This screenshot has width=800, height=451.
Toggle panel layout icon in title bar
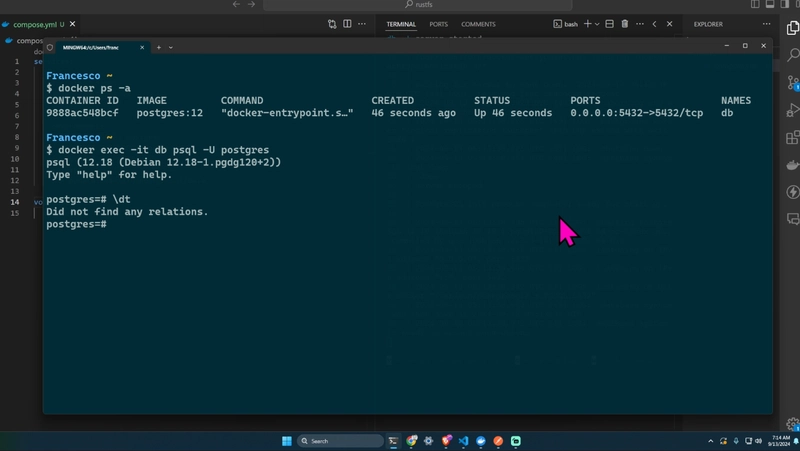click(x=770, y=4)
